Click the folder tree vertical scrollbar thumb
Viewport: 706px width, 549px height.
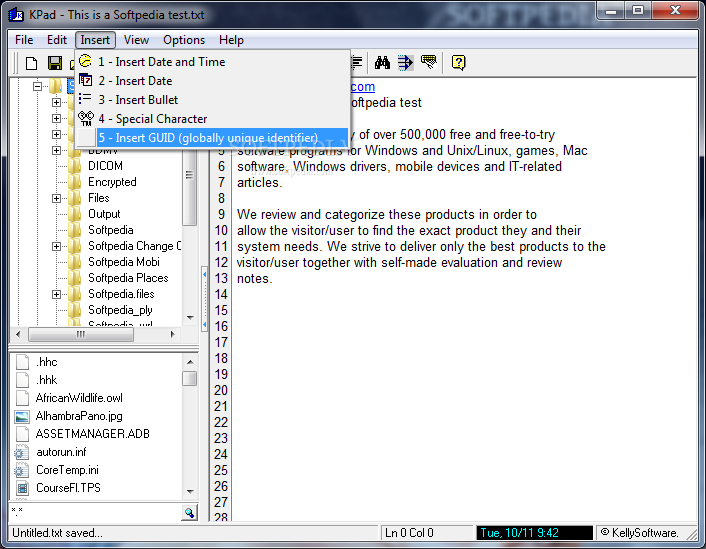point(190,188)
